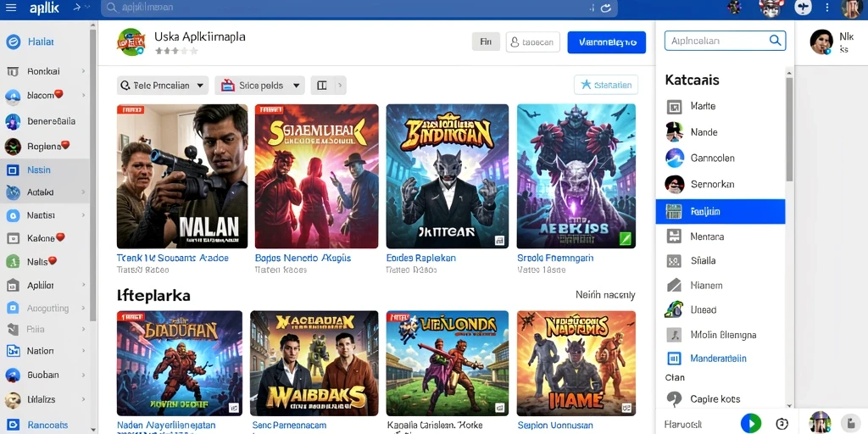Click the taoecan button

click(532, 42)
